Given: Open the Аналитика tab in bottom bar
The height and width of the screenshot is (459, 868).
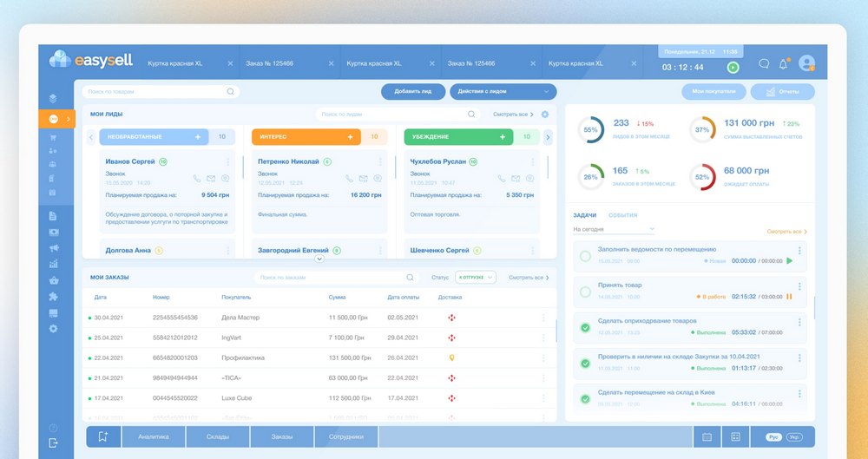Looking at the screenshot, I should click(154, 436).
